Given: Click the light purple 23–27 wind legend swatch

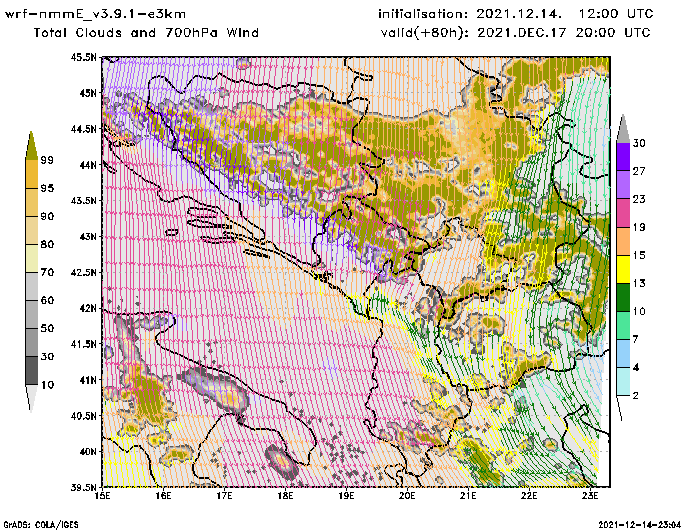Looking at the screenshot, I should pos(623,184).
